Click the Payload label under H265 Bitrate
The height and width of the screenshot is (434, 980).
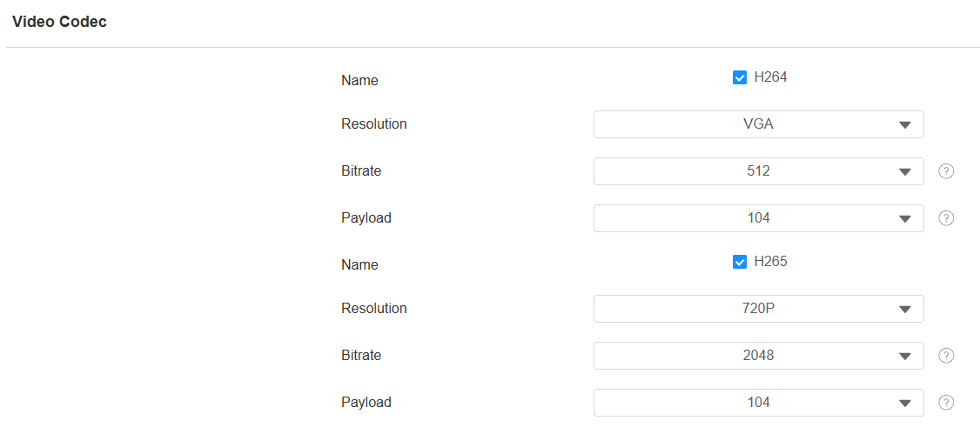pos(366,403)
